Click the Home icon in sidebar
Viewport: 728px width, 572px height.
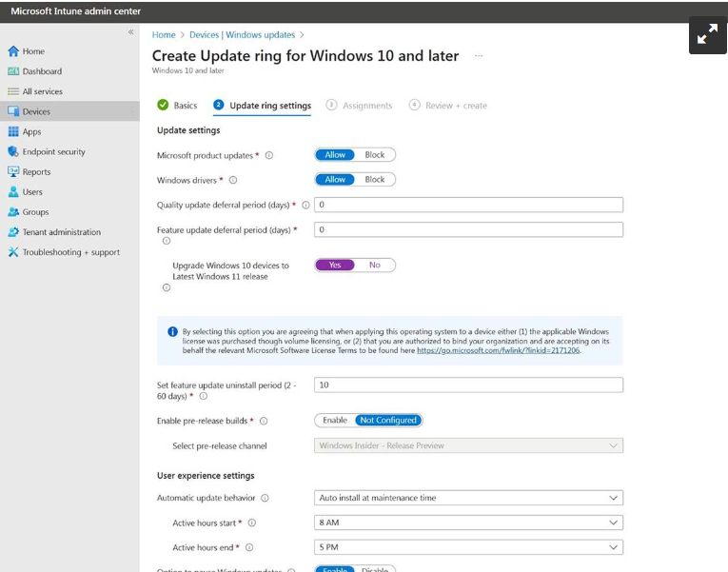pyautogui.click(x=13, y=51)
